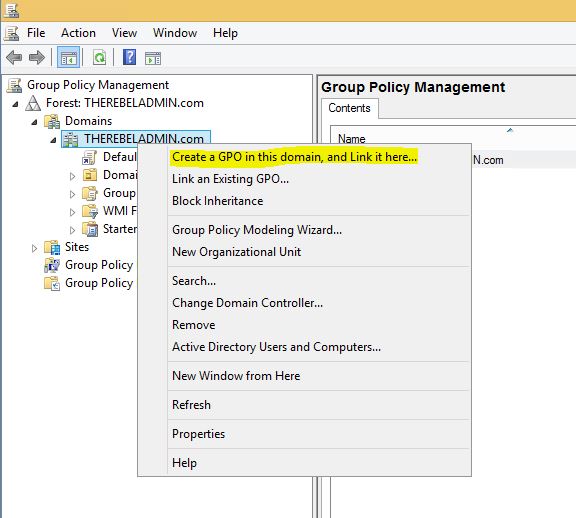Toggle the Show/Hide Console Tree toolbar icon
This screenshot has width=576, height=518.
coord(68,58)
